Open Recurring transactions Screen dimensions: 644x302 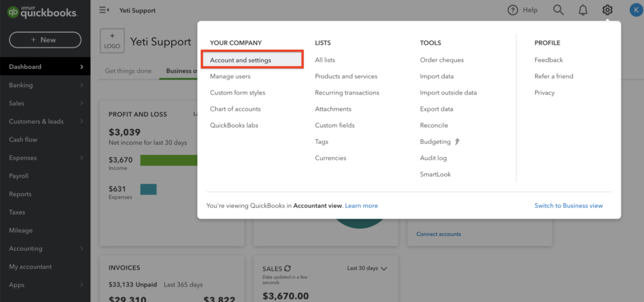pyautogui.click(x=347, y=92)
